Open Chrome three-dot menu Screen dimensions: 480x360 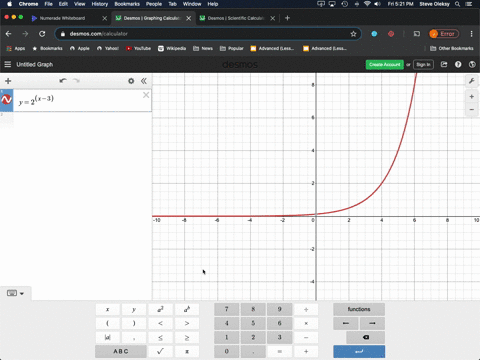(x=471, y=34)
